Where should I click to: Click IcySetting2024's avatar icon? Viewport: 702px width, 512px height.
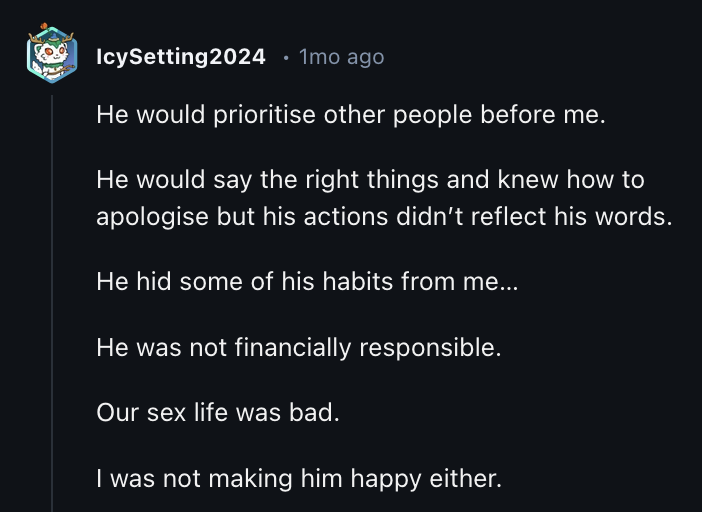(52, 56)
